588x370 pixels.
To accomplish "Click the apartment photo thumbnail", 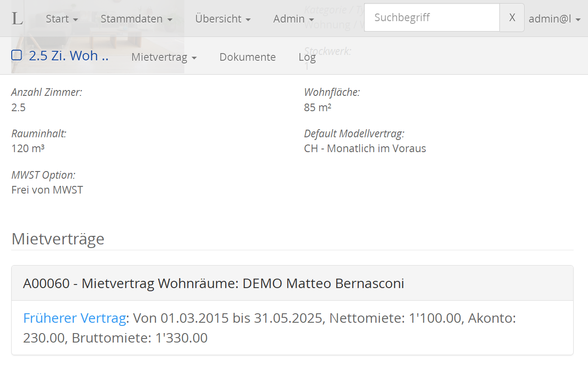I will [98, 36].
